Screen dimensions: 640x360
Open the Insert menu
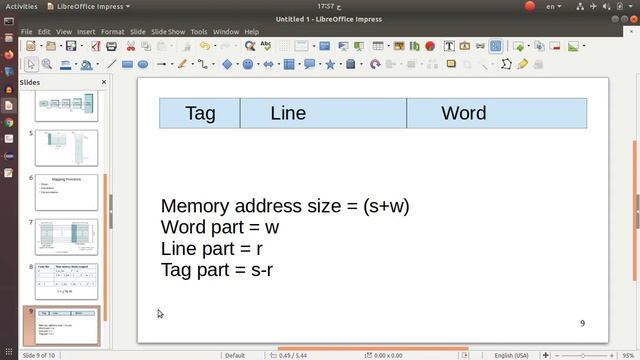point(86,31)
